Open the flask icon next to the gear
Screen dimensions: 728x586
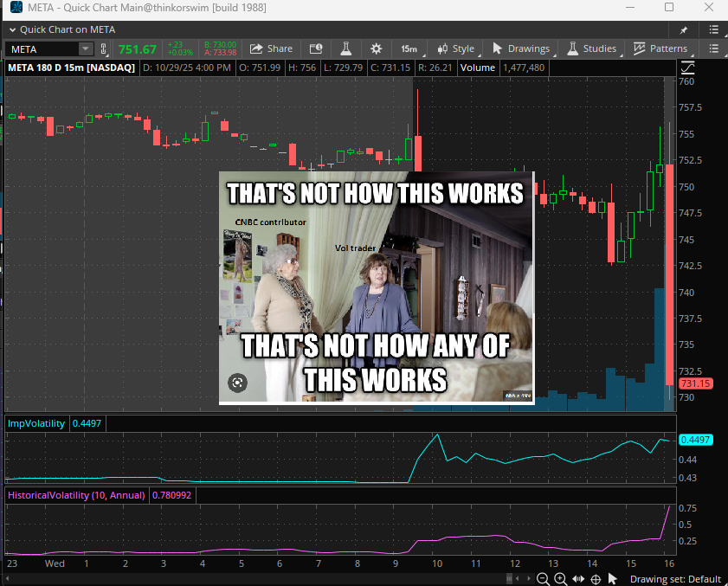346,48
